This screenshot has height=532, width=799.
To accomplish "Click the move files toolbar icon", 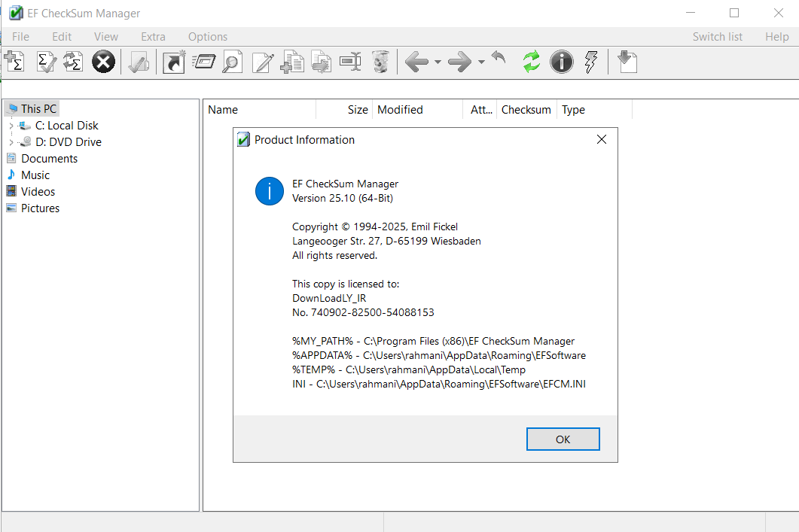I will tap(322, 62).
